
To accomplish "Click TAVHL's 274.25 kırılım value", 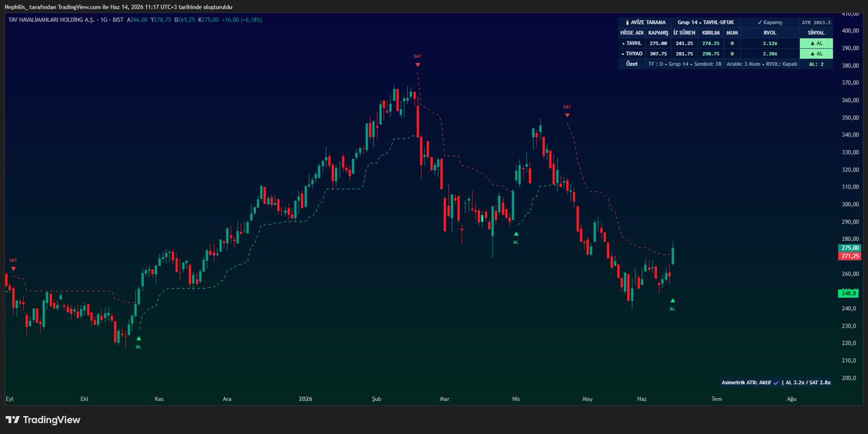I will [x=711, y=43].
